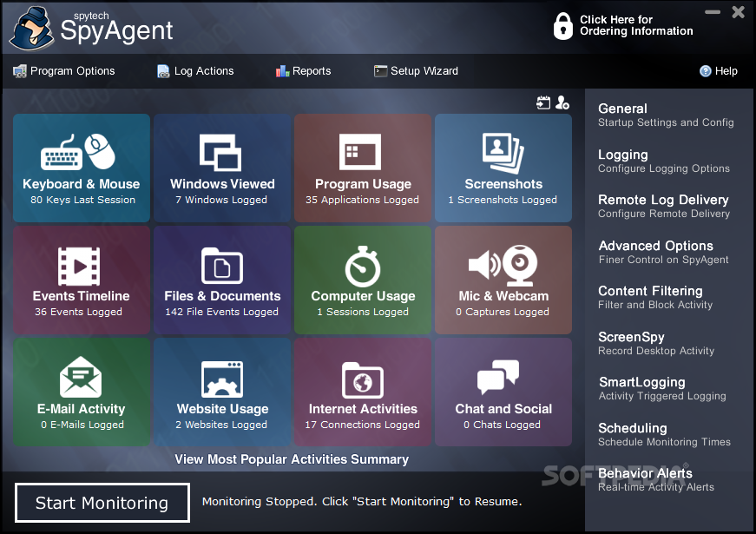This screenshot has height=534, width=756.
Task: Click the monitoring stopped status message
Action: [x=362, y=502]
